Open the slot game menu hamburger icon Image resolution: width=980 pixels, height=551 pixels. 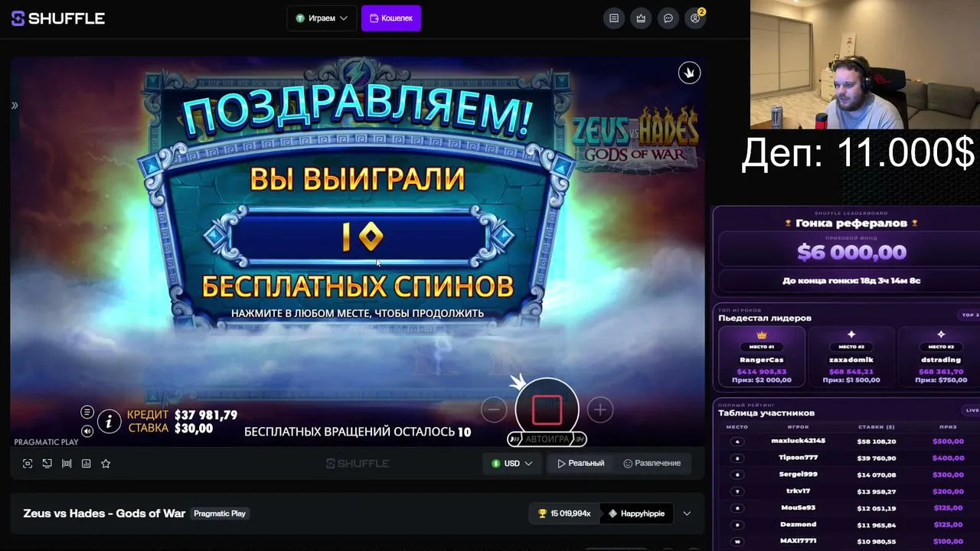pos(87,412)
